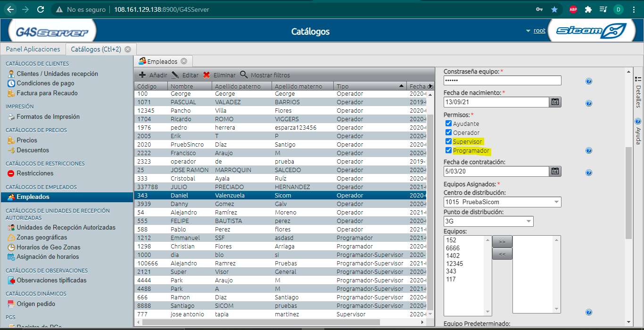Click the browser reload button
This screenshot has width=644, height=330.
coord(41,9)
